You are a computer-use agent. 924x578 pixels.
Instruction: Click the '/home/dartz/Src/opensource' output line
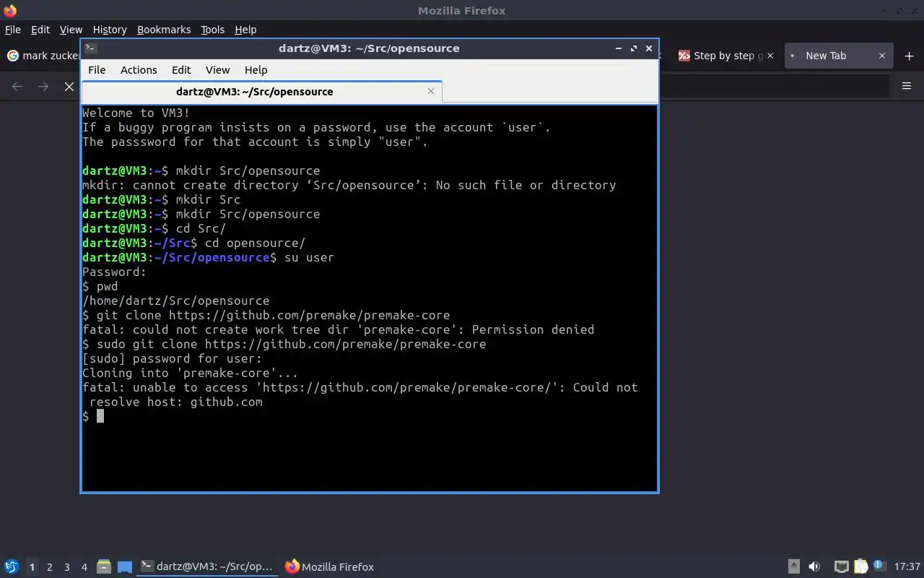tap(176, 301)
